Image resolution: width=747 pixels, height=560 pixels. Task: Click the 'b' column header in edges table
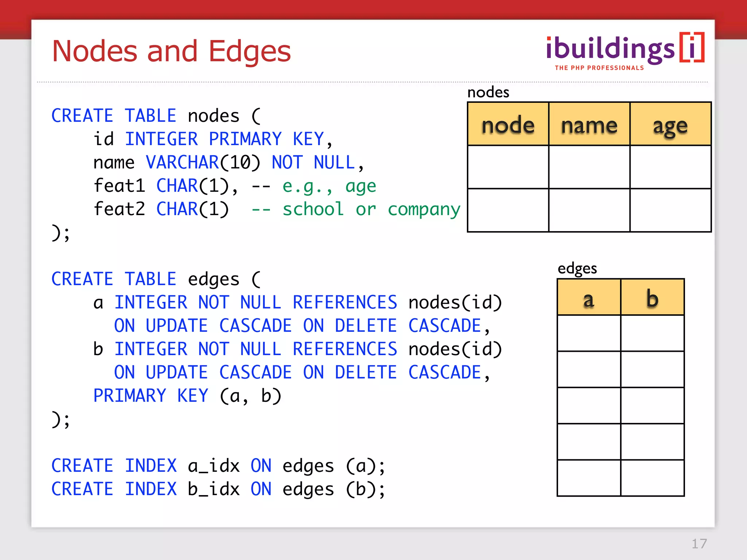coord(652,297)
